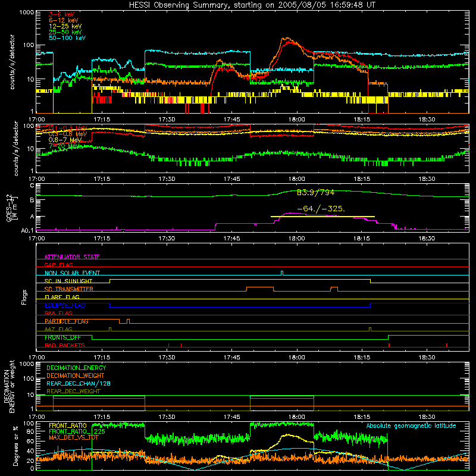Click the REAR_DEC_CHAN/128 legend label
476x476 pixels.
point(79,383)
